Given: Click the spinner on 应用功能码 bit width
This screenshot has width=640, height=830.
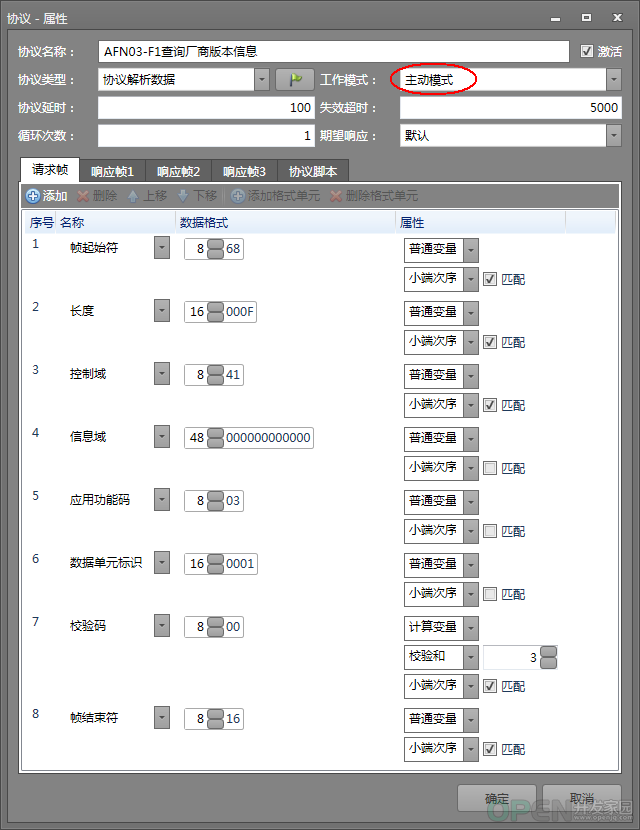Looking at the screenshot, I should pyautogui.click(x=215, y=501).
